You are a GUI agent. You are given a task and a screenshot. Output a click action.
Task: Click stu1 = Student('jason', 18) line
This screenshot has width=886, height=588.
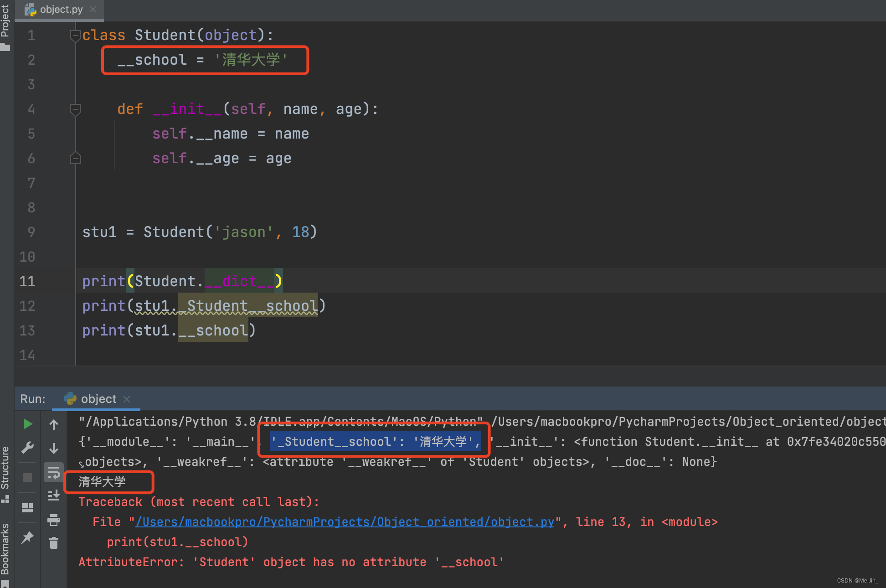(x=200, y=232)
